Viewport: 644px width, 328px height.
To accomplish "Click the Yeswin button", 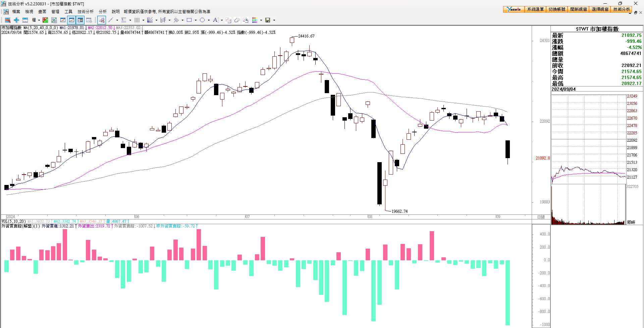I will tap(514, 9).
